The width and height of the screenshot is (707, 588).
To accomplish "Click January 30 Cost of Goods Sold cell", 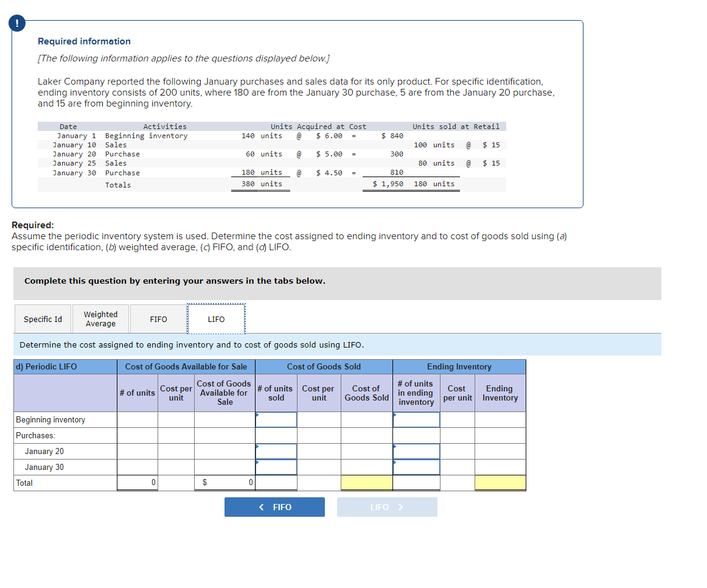I will click(x=366, y=467).
